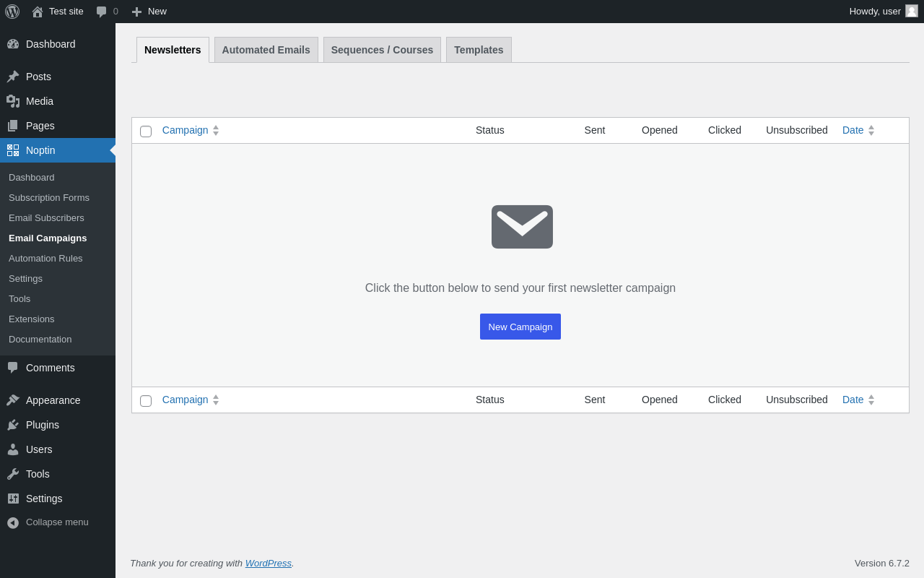Viewport: 924px width, 578px height.
Task: Click the Unsubscribed label in table footer
Action: pos(797,400)
